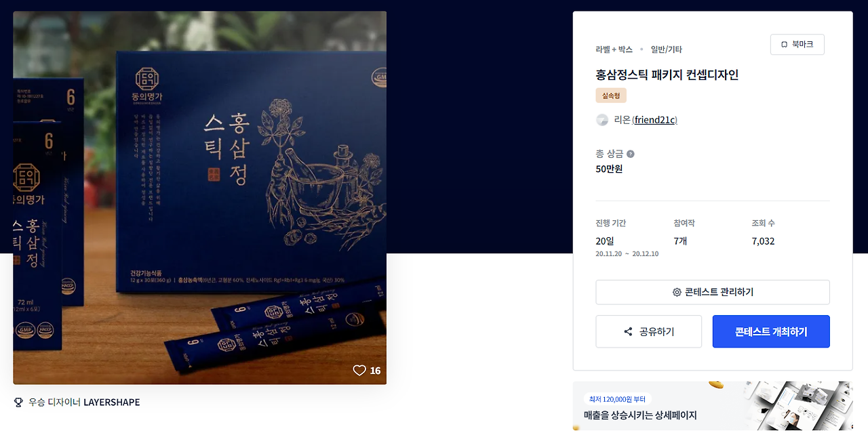Viewport: 868px width, 437px height.
Task: Click the designer avatar next to 리온
Action: click(x=602, y=120)
